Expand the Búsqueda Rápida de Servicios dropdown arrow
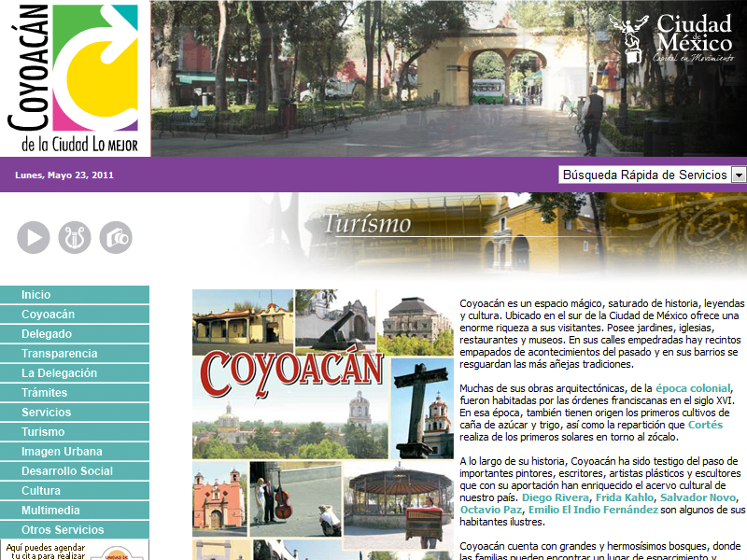Viewport: 747px width, 560px height. tap(739, 175)
